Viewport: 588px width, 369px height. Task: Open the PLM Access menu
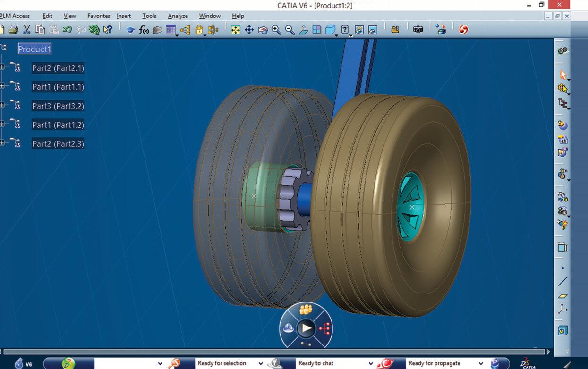(x=15, y=16)
